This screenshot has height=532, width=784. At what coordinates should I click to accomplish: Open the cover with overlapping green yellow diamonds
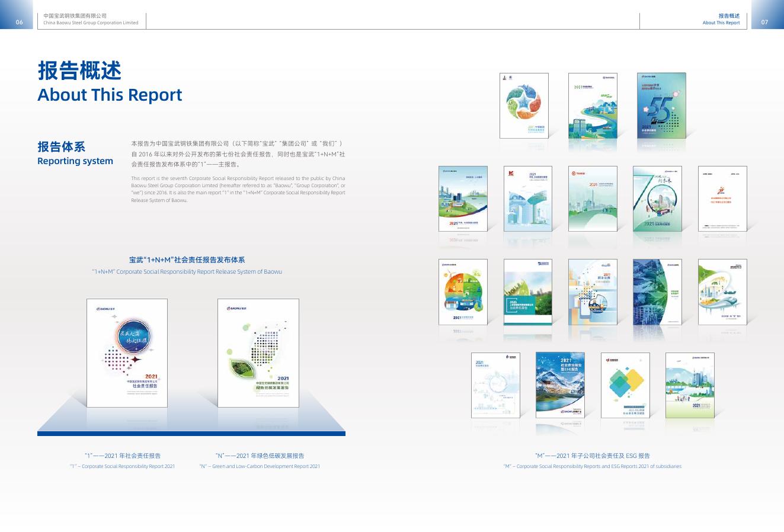pyautogui.click(x=625, y=385)
